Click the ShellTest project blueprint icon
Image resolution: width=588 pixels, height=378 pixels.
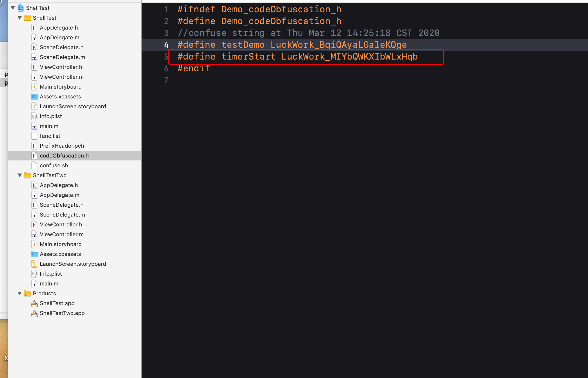pyautogui.click(x=21, y=8)
